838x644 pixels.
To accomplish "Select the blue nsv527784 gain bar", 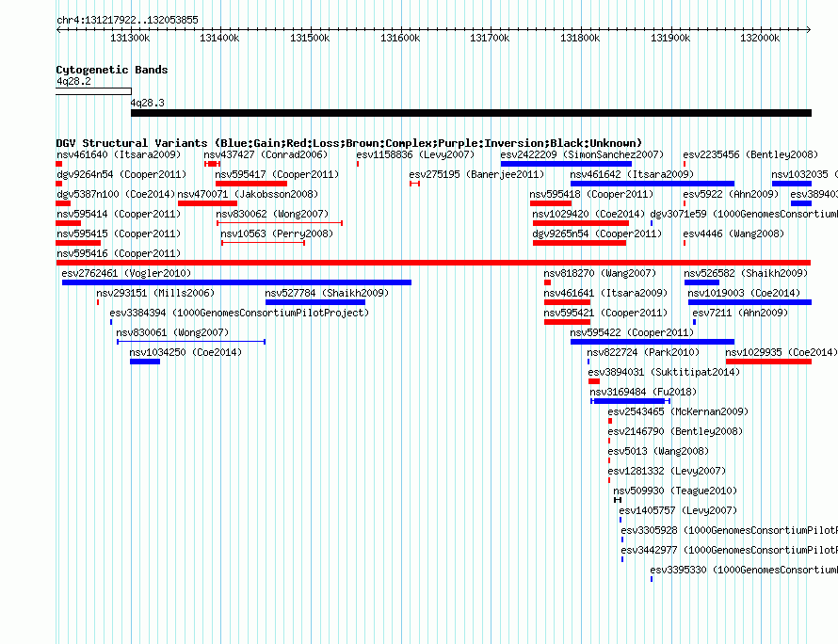I will click(315, 302).
